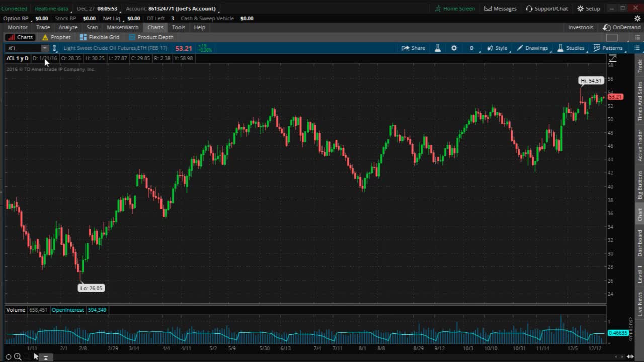Click the Investools button
The image size is (644, 362).
581,27
